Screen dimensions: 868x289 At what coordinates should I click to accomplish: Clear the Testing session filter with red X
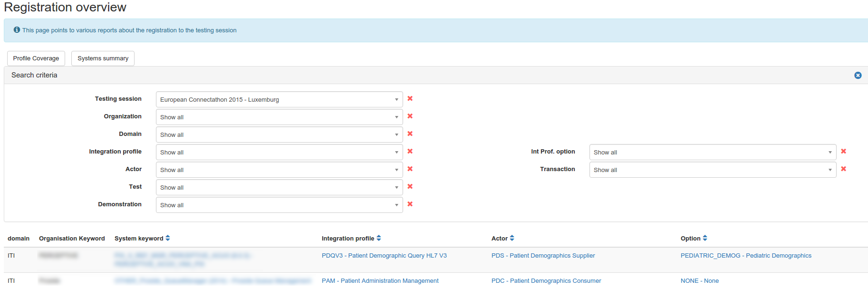coord(410,99)
